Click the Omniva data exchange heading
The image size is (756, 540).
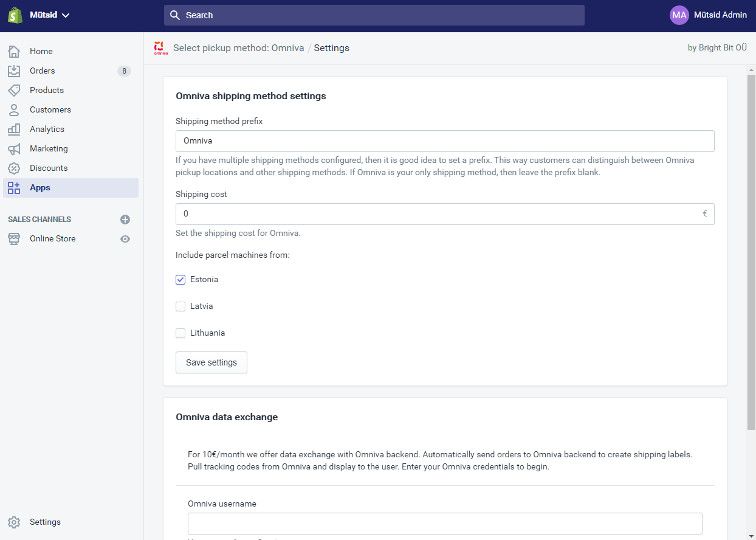227,417
